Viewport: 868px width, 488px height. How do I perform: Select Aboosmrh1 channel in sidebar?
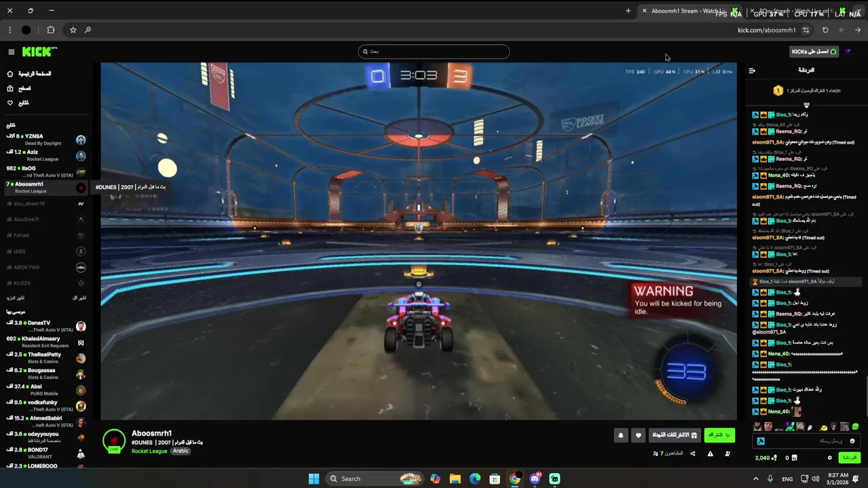45,187
